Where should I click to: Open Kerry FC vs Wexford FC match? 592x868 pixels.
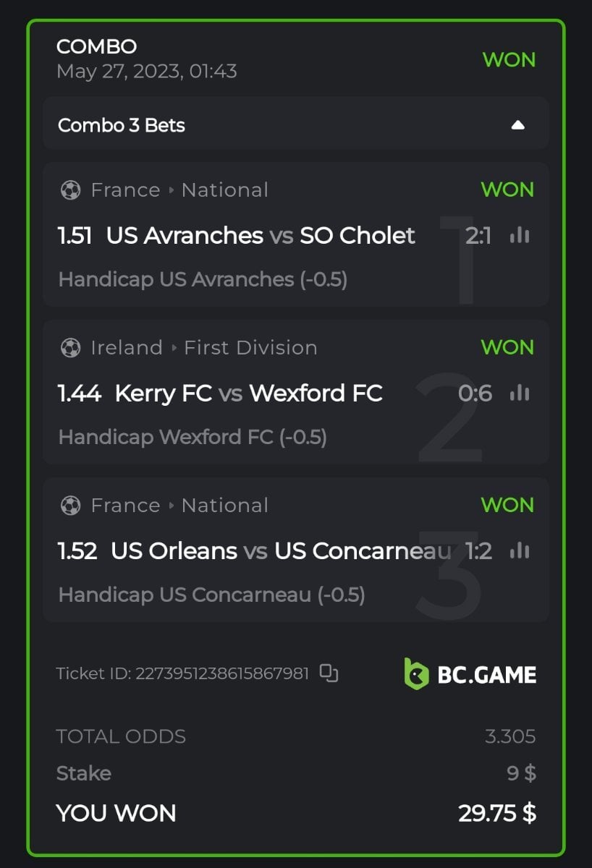[x=248, y=393]
